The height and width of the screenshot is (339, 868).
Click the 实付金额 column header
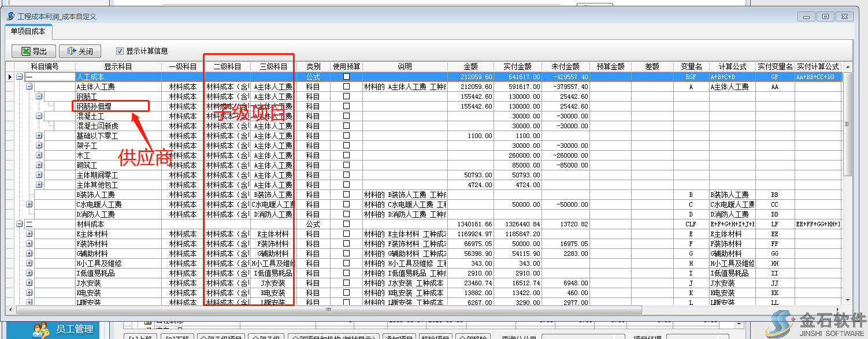click(518, 67)
